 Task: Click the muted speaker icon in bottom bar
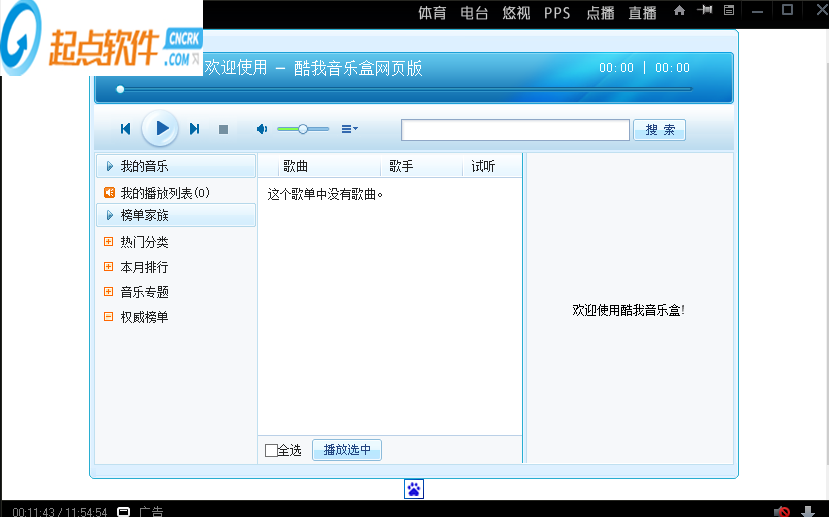782,511
